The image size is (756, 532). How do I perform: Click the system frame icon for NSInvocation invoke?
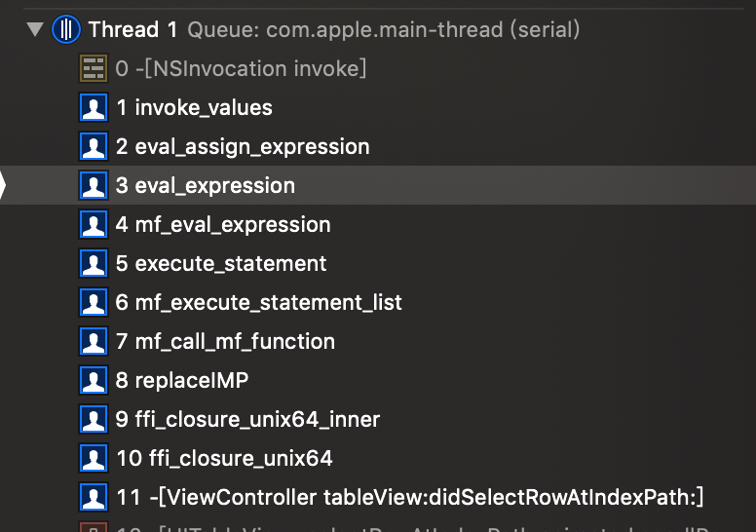[93, 69]
